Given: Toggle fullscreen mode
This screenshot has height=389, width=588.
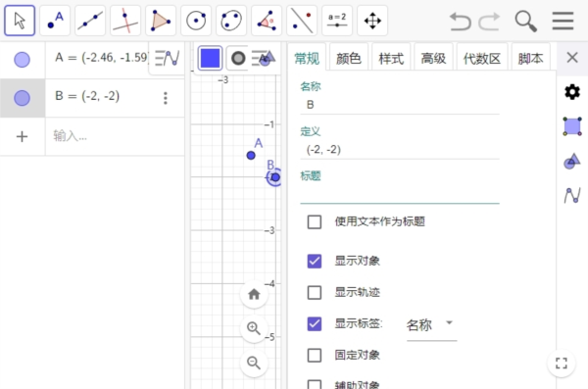Looking at the screenshot, I should [561, 363].
